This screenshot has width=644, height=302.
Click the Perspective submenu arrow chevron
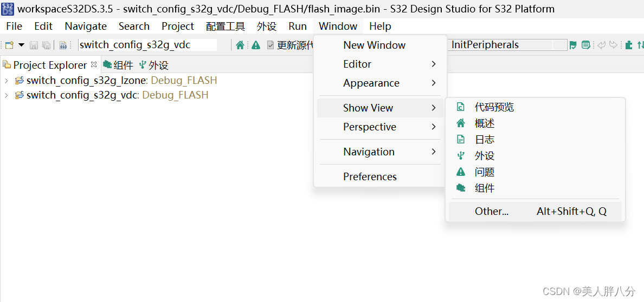433,127
